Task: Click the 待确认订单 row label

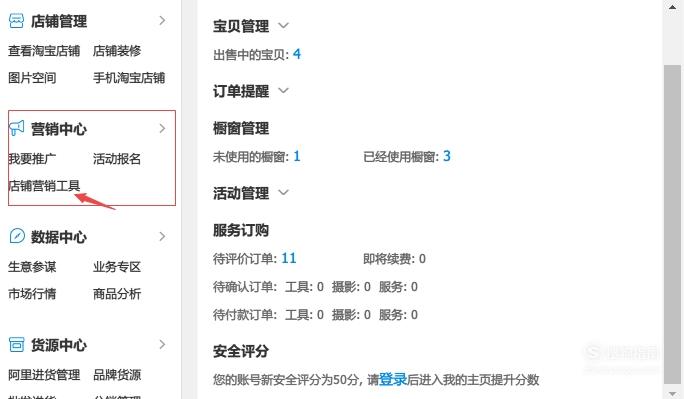Action: pyautogui.click(x=245, y=287)
